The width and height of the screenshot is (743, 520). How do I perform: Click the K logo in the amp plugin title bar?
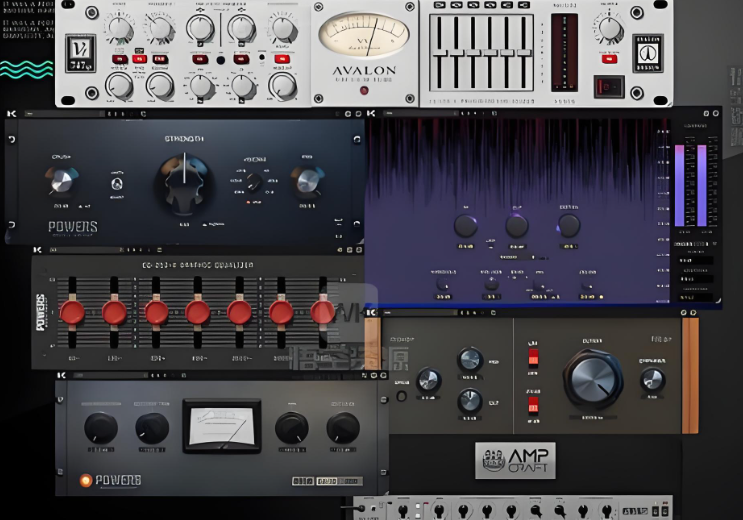click(x=371, y=312)
